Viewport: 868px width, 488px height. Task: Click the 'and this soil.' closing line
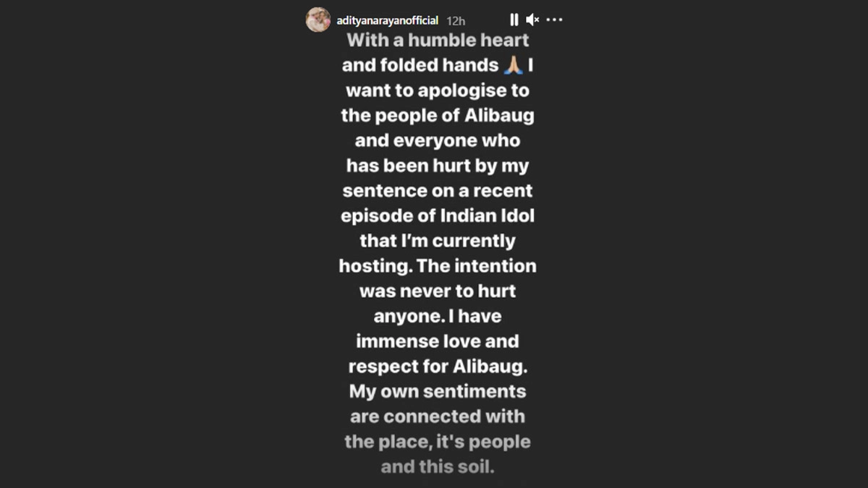click(x=438, y=466)
